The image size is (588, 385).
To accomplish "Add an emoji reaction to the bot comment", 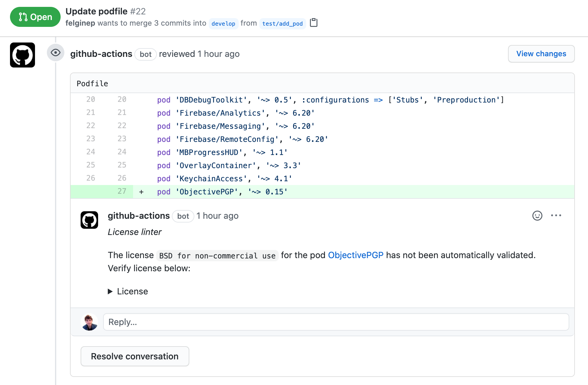I will point(537,216).
